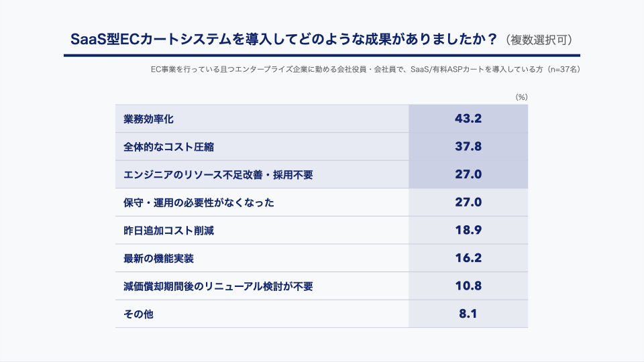Select the 10.8 percentage value
644x362 pixels.
click(x=468, y=286)
